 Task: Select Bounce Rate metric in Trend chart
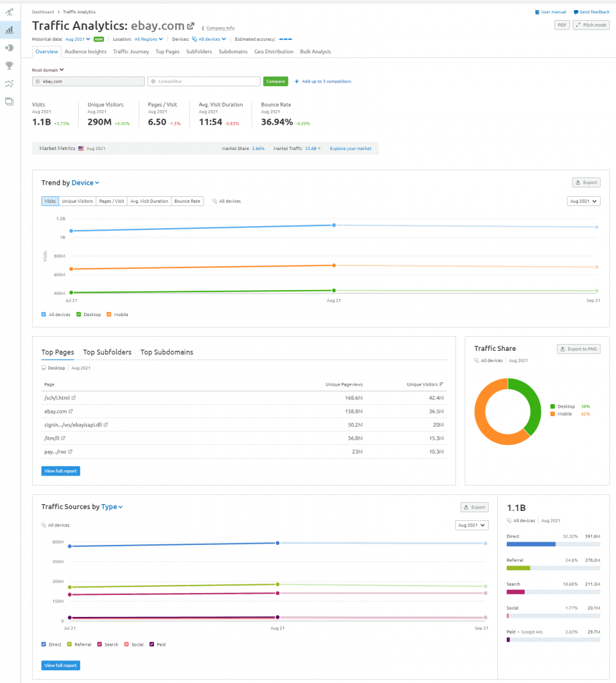(187, 201)
